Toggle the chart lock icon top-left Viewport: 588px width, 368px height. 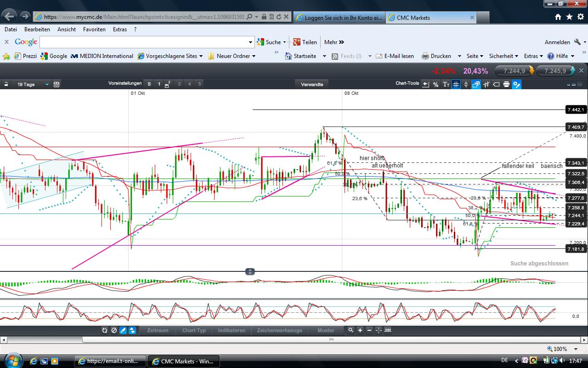coord(6,84)
